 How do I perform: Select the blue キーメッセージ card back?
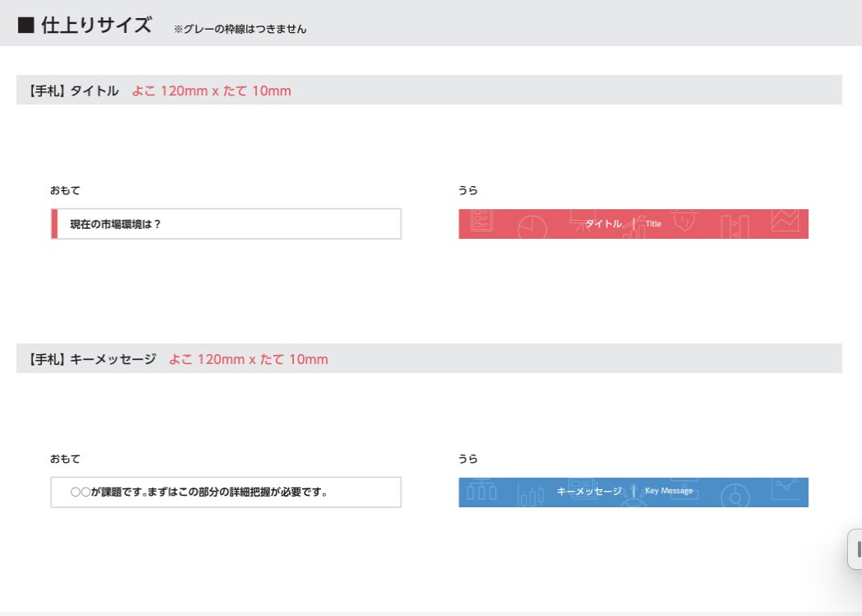pos(633,492)
